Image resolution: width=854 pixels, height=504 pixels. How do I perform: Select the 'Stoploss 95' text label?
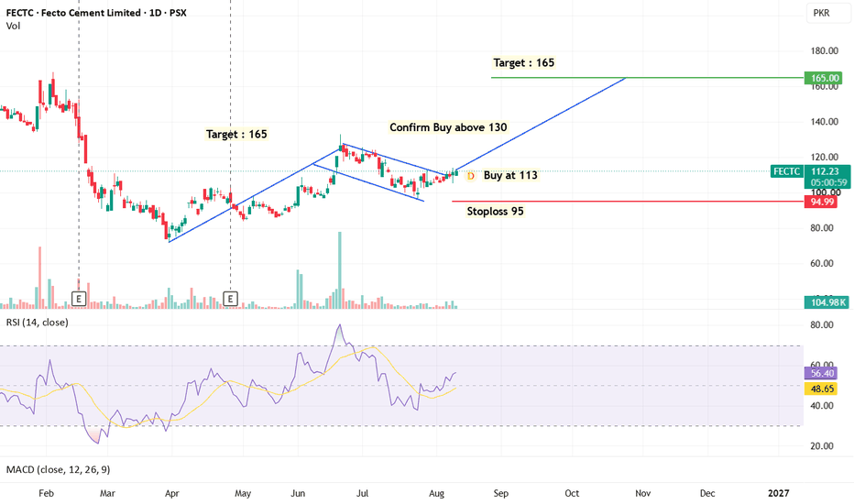point(495,211)
